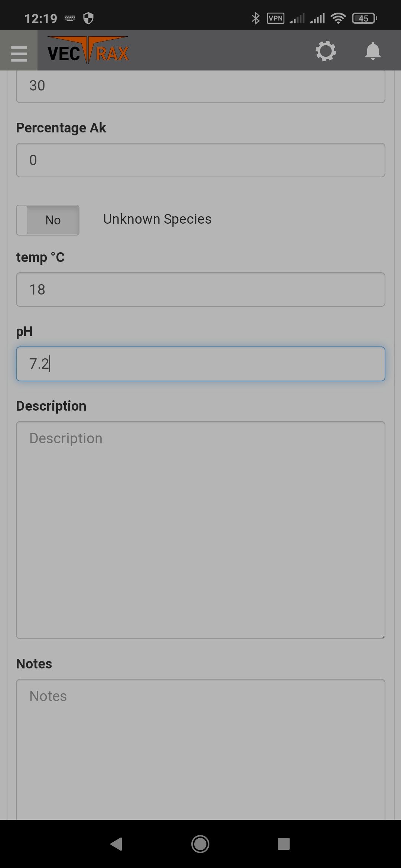
Task: Select the temp °C field showing 18
Action: click(200, 289)
